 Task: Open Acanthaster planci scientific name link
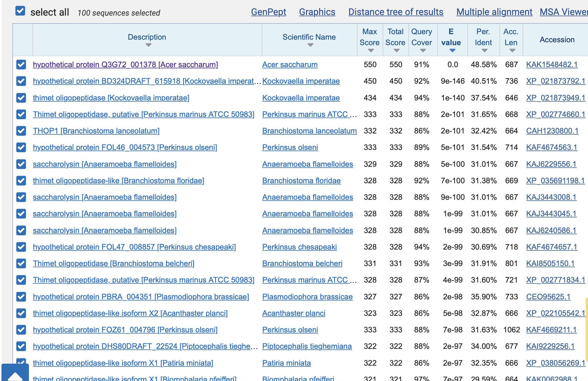(x=294, y=313)
